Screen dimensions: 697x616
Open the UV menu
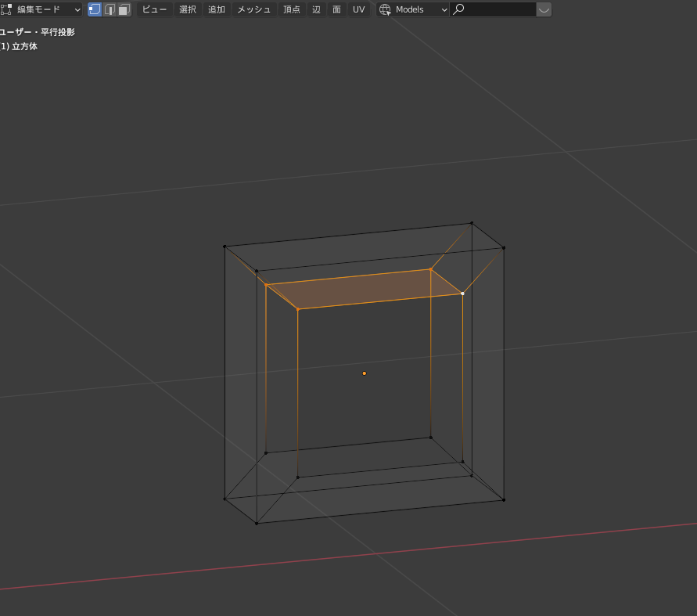point(359,9)
